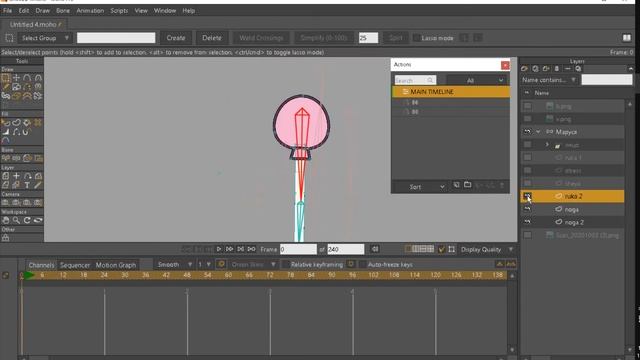The image size is (640, 360).
Task: Open the All filter dropdown in Actions
Action: point(476,80)
